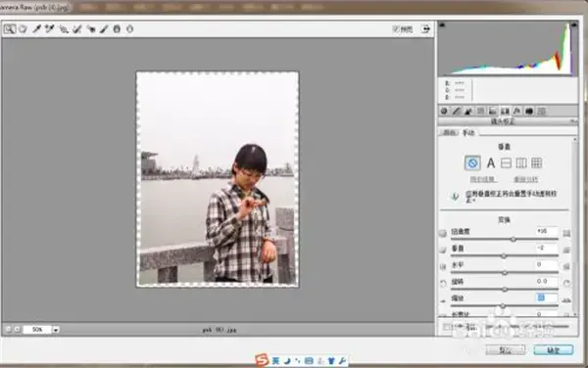Apply Full Upright grid correction button
Image resolution: width=588 pixels, height=368 pixels.
[537, 162]
